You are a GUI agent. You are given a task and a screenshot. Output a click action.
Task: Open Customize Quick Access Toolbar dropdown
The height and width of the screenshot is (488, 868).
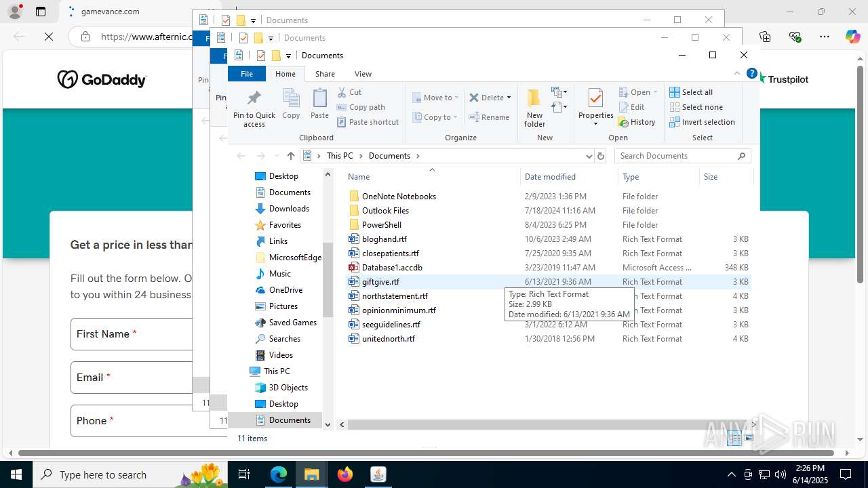click(288, 56)
